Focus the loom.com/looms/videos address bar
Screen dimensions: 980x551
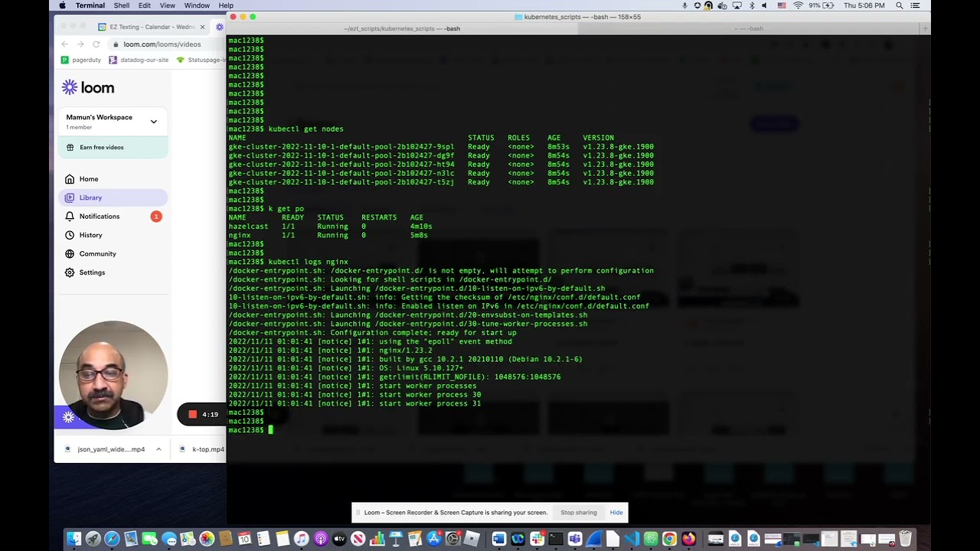167,44
